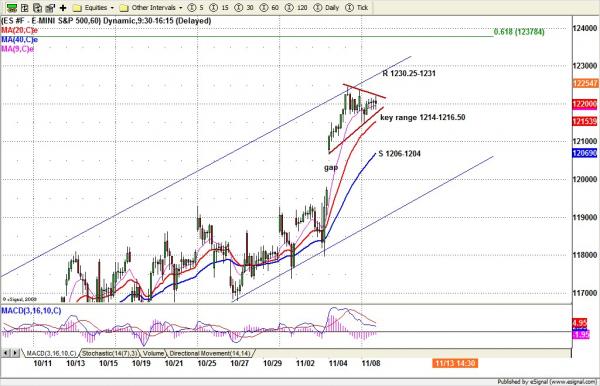Click the R 1230.25-1231 resistance annotation

click(x=409, y=73)
